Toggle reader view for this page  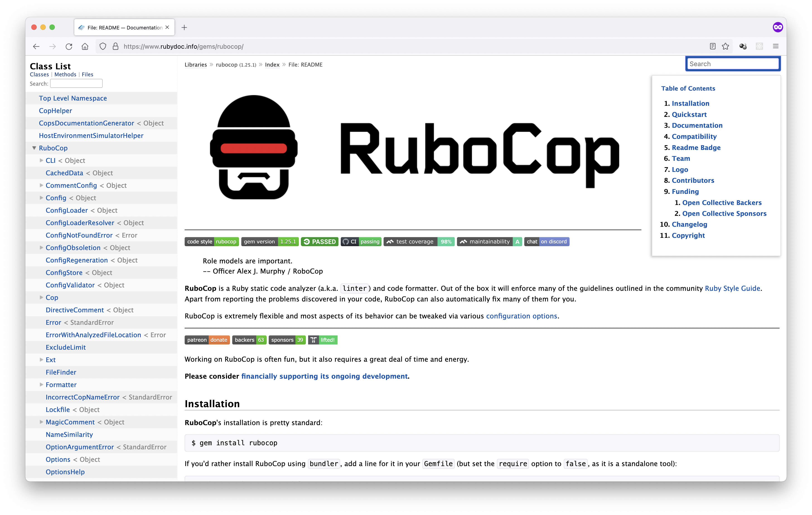[712, 46]
